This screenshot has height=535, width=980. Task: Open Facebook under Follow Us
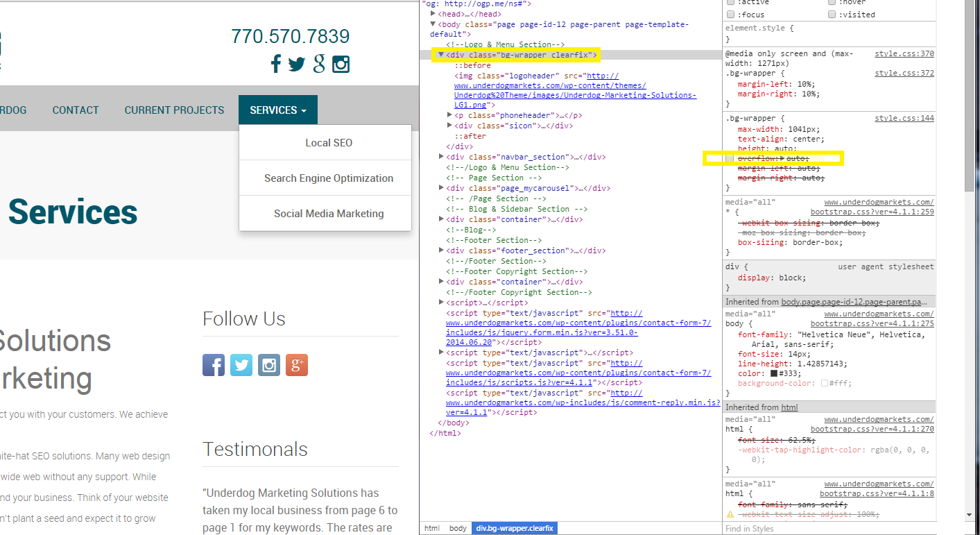[214, 365]
